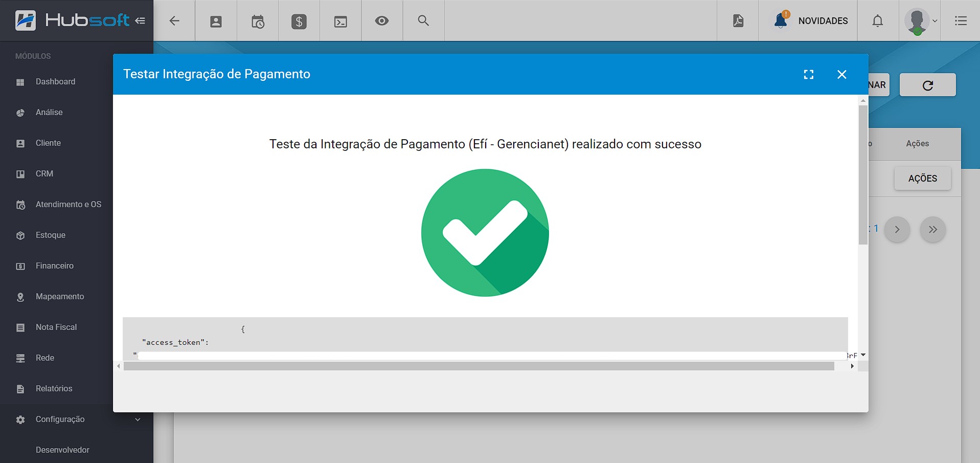
Task: Click the Mapeamento pin icon
Action: 20,297
